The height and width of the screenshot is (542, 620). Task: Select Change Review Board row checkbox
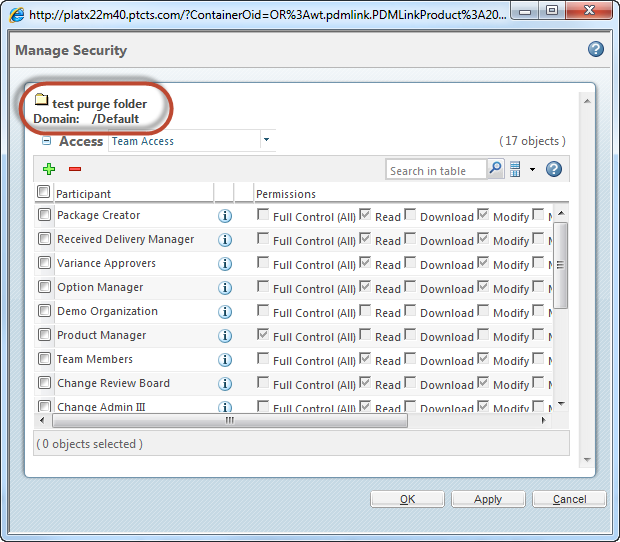[44, 383]
